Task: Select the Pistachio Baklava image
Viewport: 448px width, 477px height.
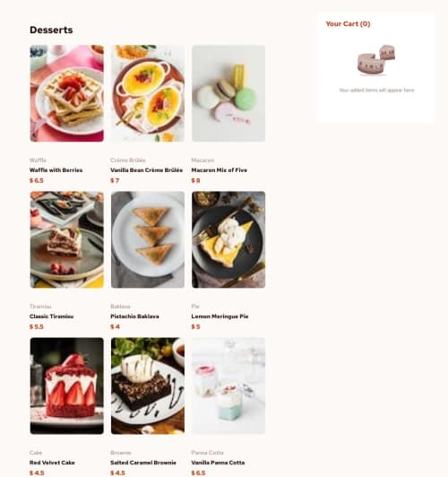Action: click(x=148, y=239)
